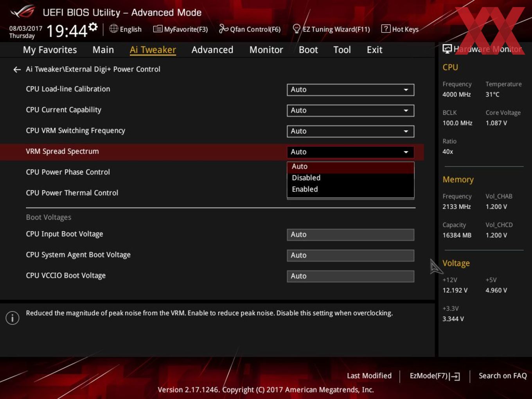Viewport: 532px width, 399px height.
Task: Click the Qfan Control fan icon
Action: coord(223,29)
